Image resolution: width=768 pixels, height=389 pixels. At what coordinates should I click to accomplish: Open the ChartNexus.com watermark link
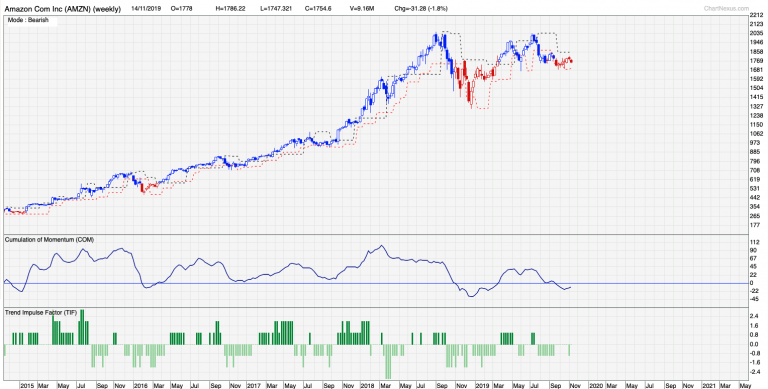point(726,8)
